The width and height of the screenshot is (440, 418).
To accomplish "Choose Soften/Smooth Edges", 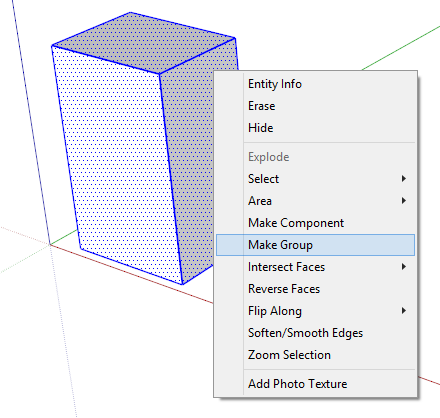I will [x=315, y=333].
